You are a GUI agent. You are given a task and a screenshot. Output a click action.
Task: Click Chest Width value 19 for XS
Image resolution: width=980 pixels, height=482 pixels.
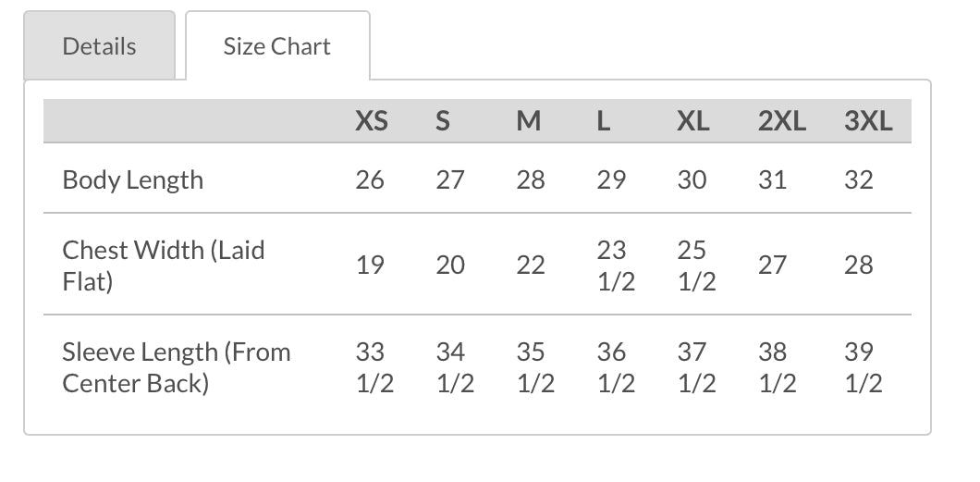370,266
